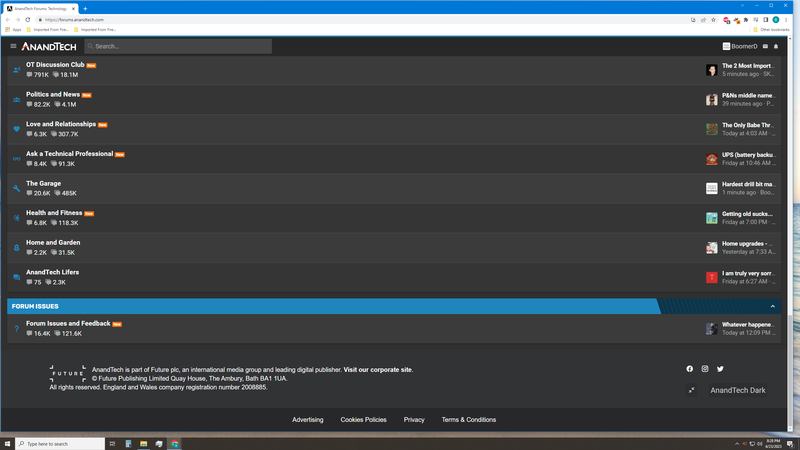
Task: Click the Forum Issues question mark icon
Action: point(16,329)
